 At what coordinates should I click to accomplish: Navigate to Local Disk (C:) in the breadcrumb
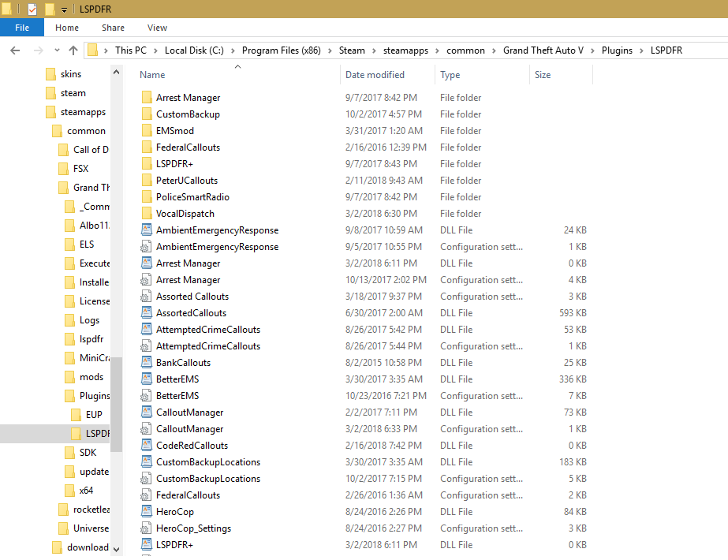pos(194,50)
